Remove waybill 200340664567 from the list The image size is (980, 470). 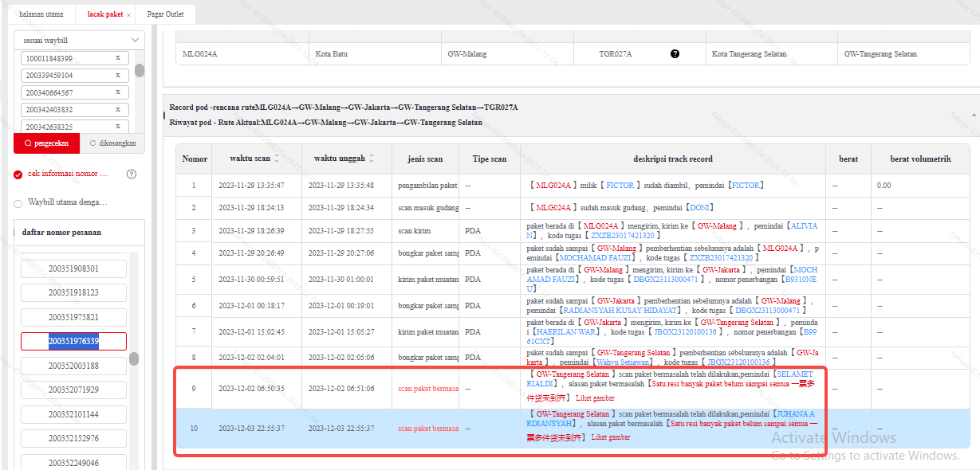tap(118, 92)
